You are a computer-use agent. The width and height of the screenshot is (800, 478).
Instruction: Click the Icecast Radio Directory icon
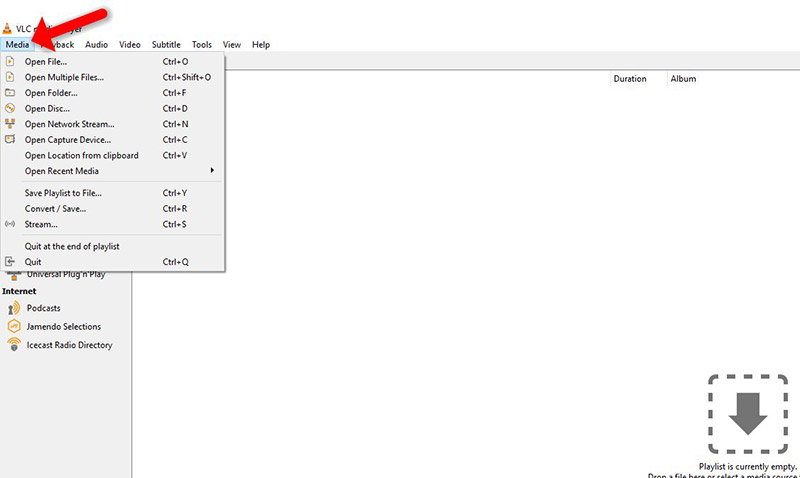point(14,345)
